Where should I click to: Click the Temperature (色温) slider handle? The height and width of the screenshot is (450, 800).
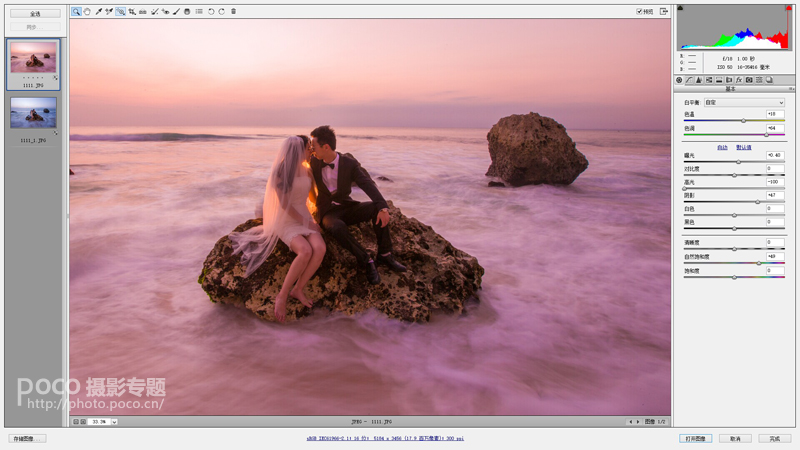743,121
